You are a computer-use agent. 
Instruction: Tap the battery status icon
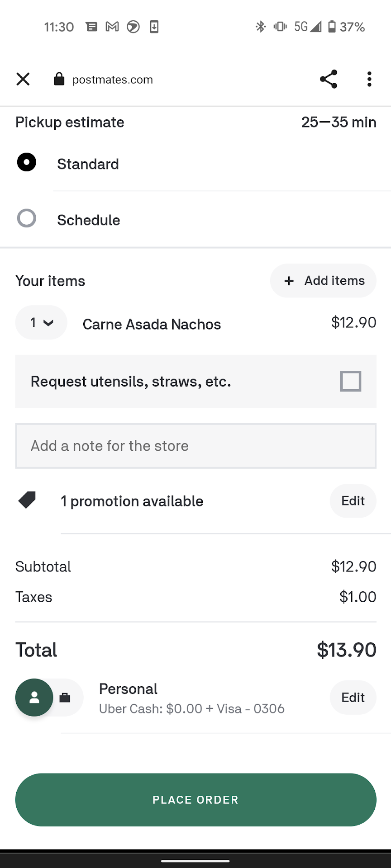point(332,27)
